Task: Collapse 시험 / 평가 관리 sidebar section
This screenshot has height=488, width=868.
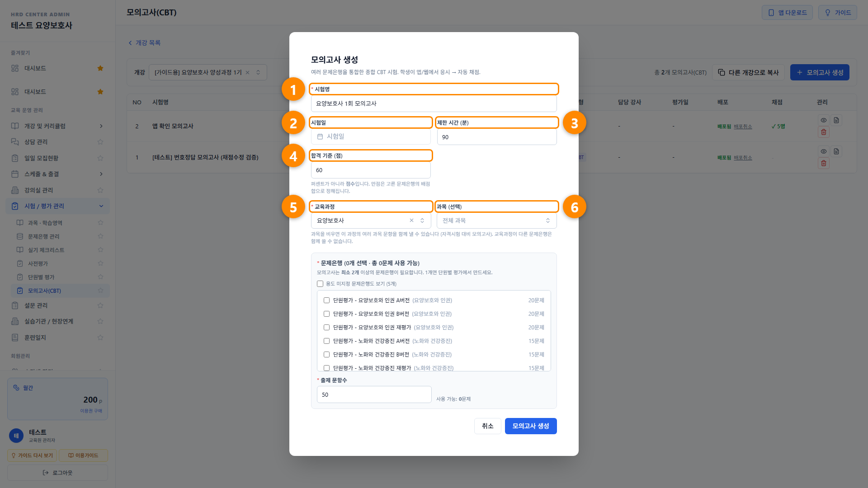Action: tap(57, 206)
